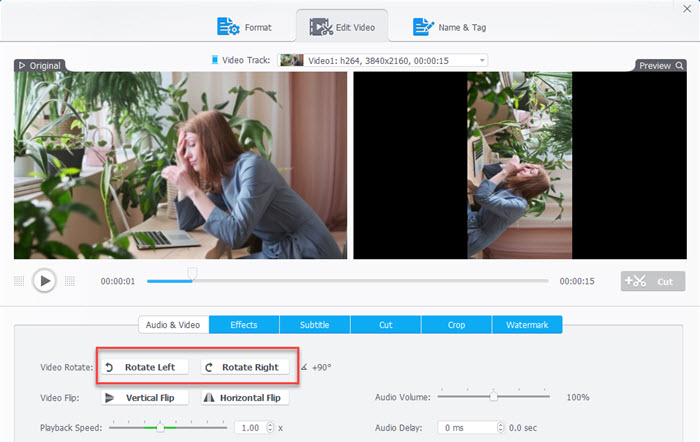Apply Horizontal Flip to video
The image size is (700, 442).
(245, 397)
